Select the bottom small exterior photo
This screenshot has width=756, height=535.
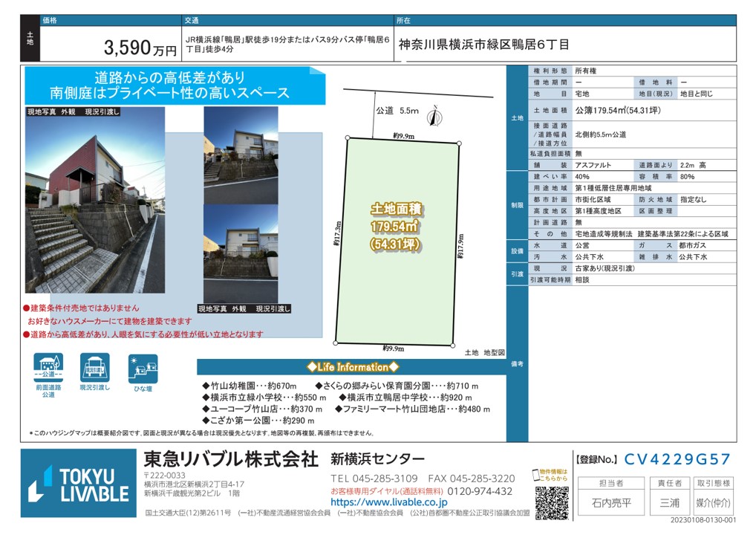[241, 253]
